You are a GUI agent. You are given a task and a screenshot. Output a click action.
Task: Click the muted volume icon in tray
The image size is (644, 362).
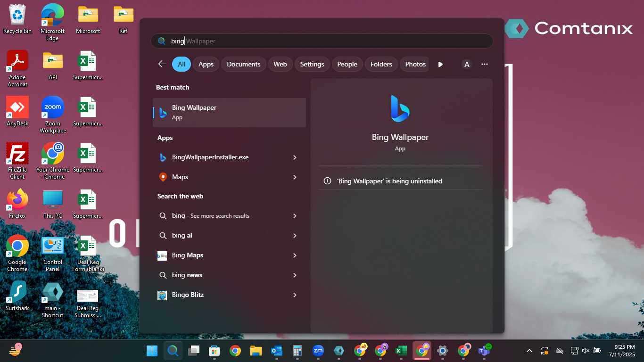click(586, 351)
